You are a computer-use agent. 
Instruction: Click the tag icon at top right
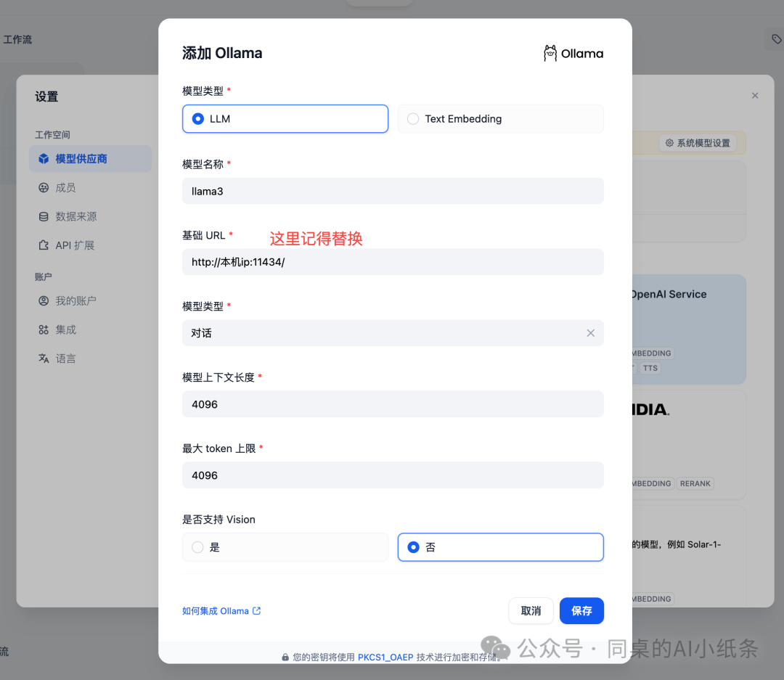point(776,39)
